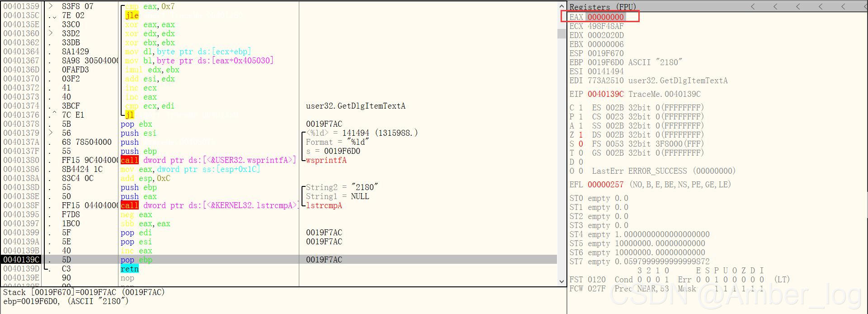This screenshot has height=314, width=868.
Task: Click the current address 0040139C cell
Action: click(21, 260)
